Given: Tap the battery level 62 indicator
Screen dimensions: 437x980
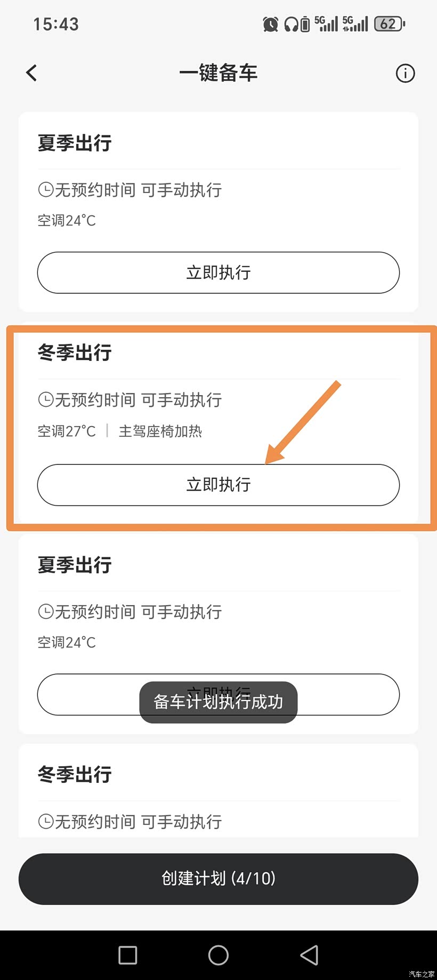Looking at the screenshot, I should coord(390,24).
